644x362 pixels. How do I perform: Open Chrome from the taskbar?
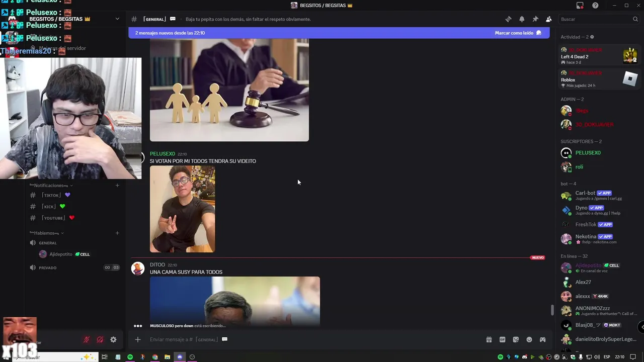click(x=155, y=357)
